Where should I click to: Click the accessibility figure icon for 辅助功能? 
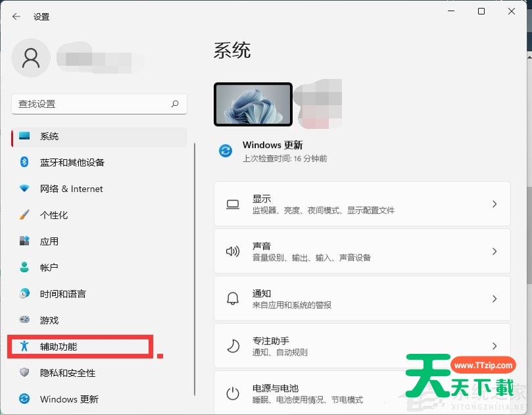24,346
